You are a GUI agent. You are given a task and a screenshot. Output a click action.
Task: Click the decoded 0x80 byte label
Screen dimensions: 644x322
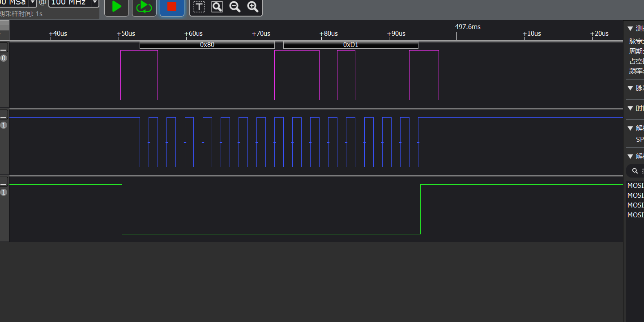coord(207,45)
